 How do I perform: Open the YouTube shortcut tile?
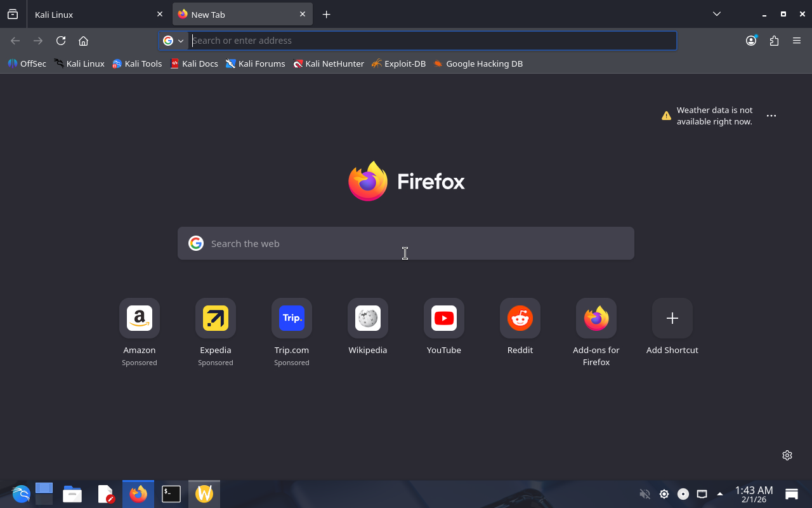pyautogui.click(x=444, y=318)
